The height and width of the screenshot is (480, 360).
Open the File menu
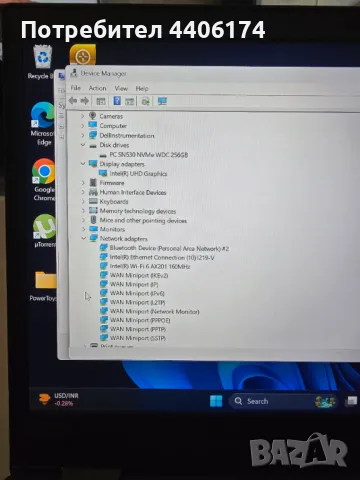click(x=76, y=88)
